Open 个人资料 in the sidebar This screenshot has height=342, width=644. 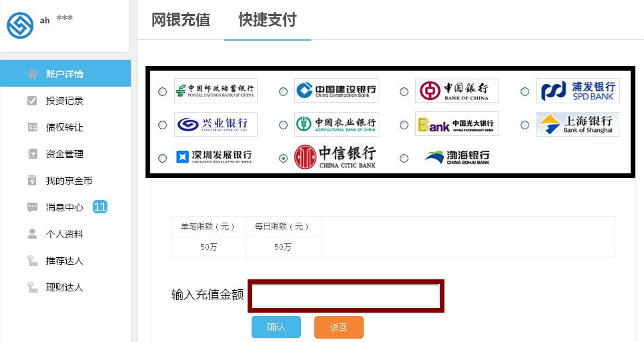coord(65,234)
